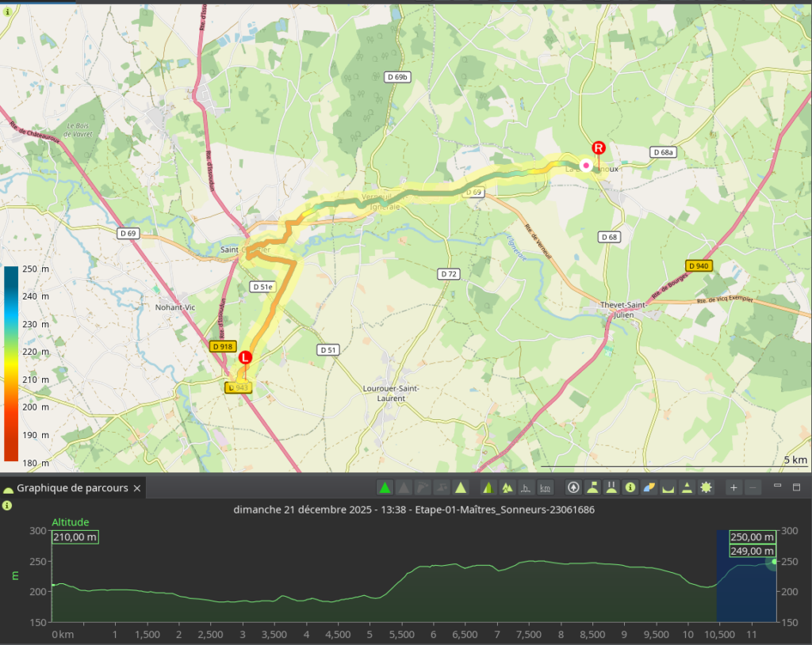This screenshot has width=812, height=645.
Task: Click the Nohant-Vic town label
Action: [175, 307]
